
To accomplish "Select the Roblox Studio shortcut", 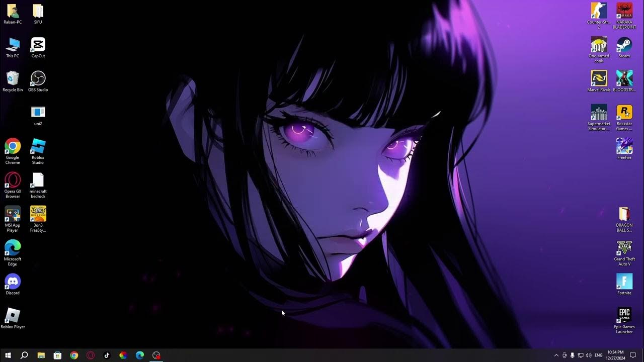I will pos(38,151).
